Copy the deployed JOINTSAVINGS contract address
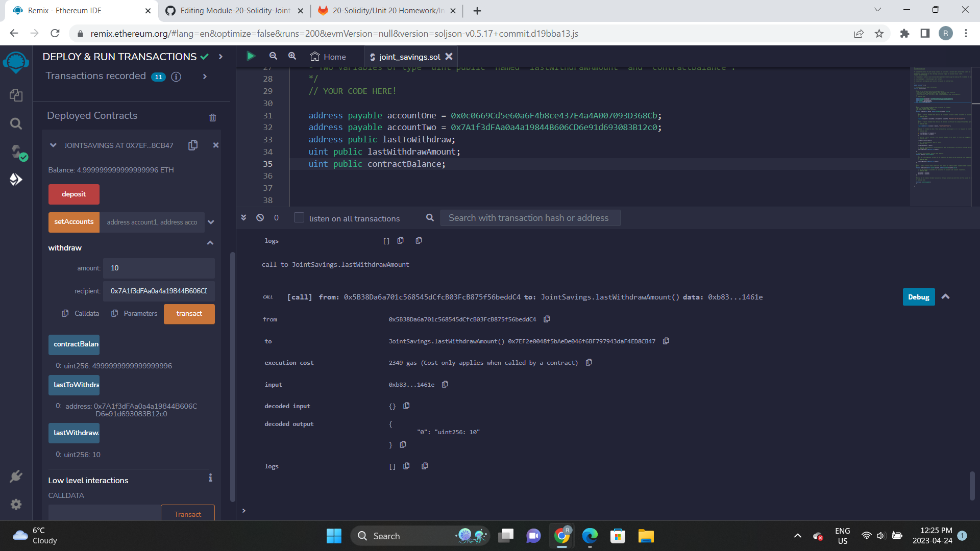Screen dimensions: 980x551 pyautogui.click(x=193, y=145)
